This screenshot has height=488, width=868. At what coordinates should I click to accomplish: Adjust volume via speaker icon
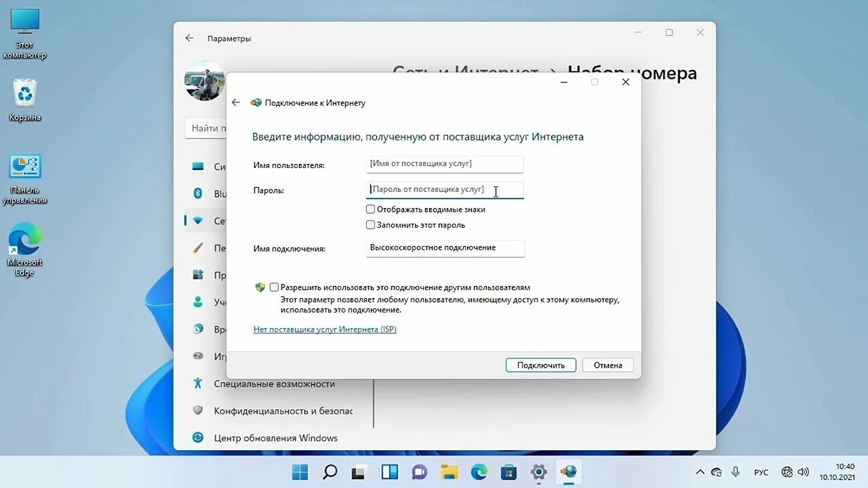804,472
